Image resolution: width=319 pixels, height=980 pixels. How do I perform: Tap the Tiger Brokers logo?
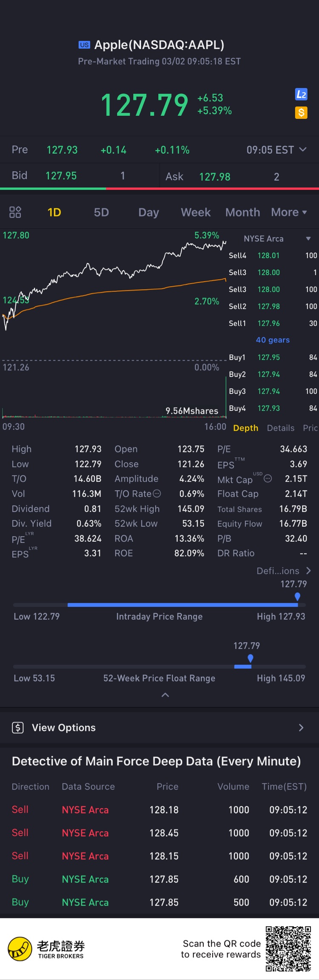20,949
